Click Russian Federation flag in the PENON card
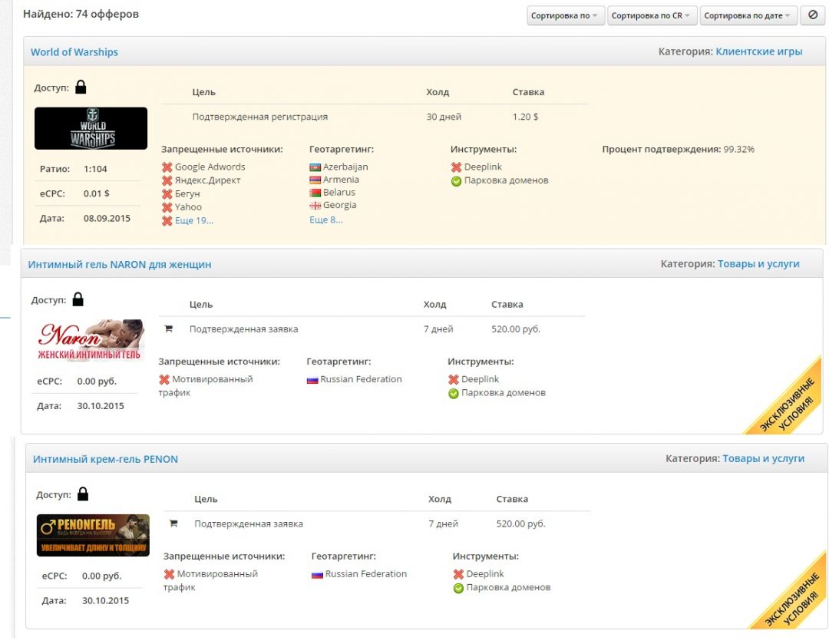The height and width of the screenshot is (644, 829). click(x=317, y=574)
